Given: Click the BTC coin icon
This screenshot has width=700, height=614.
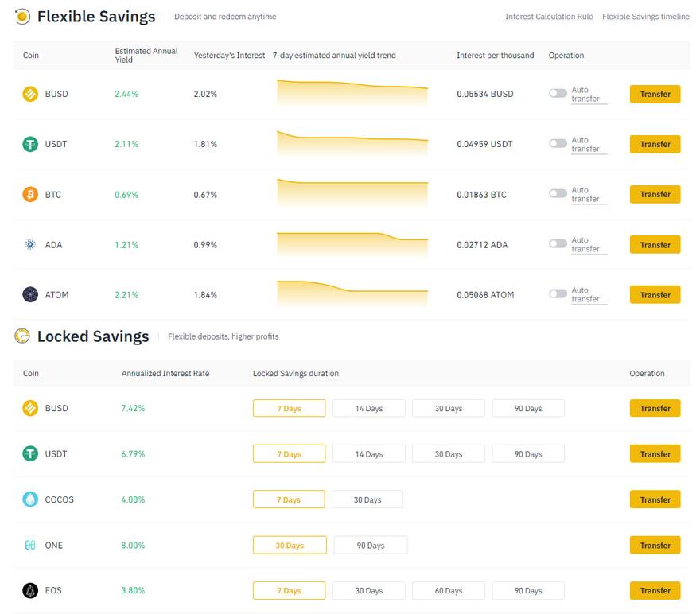Looking at the screenshot, I should 30,194.
